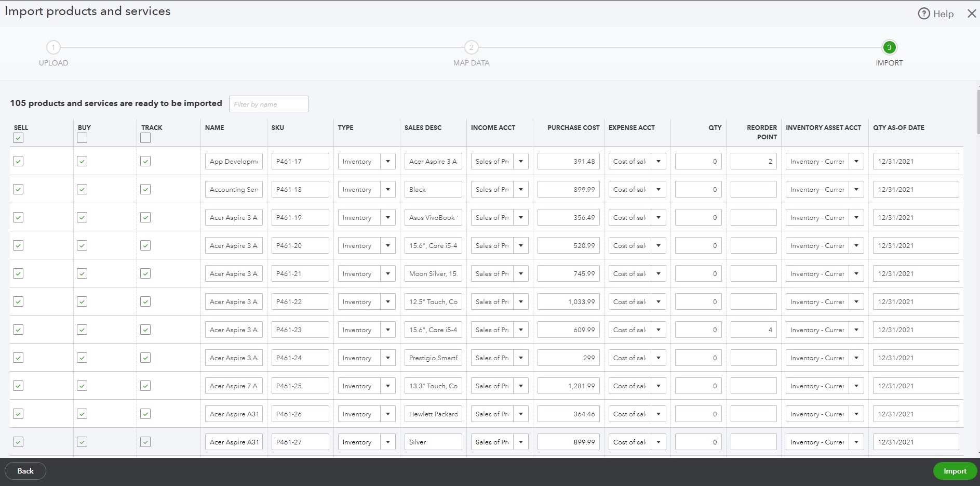Image resolution: width=980 pixels, height=486 pixels.
Task: Open Income Acct dropdown for SKU P461-22
Action: (521, 301)
